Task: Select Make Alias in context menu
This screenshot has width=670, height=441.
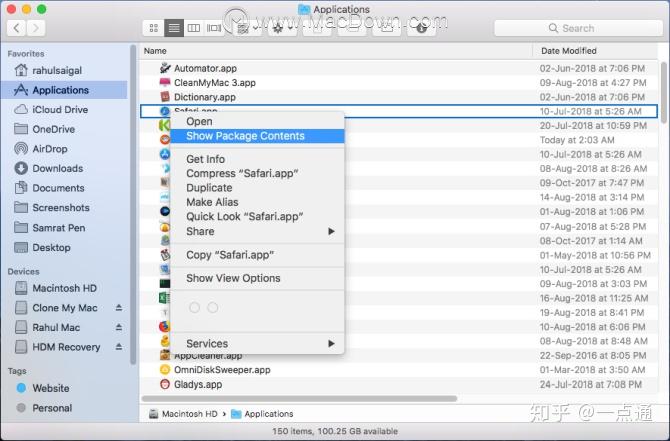Action: pyautogui.click(x=212, y=202)
